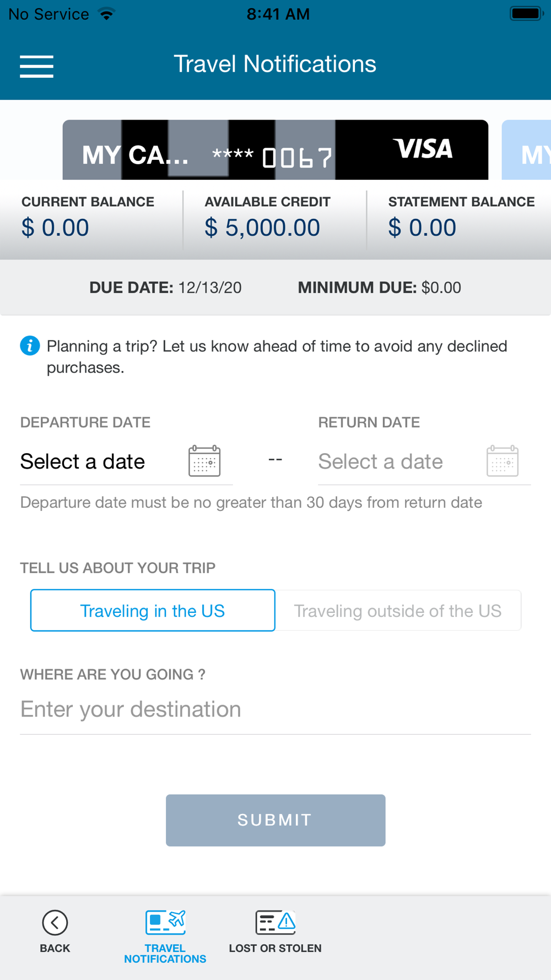Screen dimensions: 551x980
Task: Tap the Statement Balance amount
Action: (x=422, y=228)
